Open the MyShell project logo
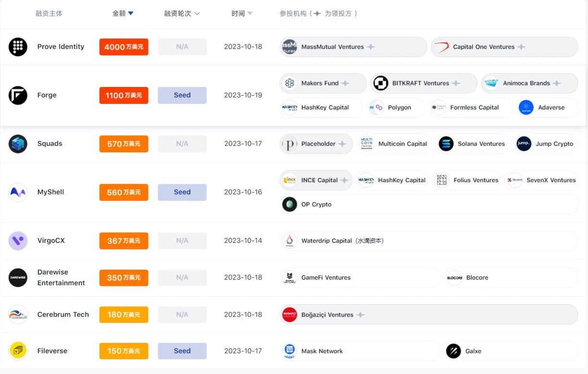 18,192
